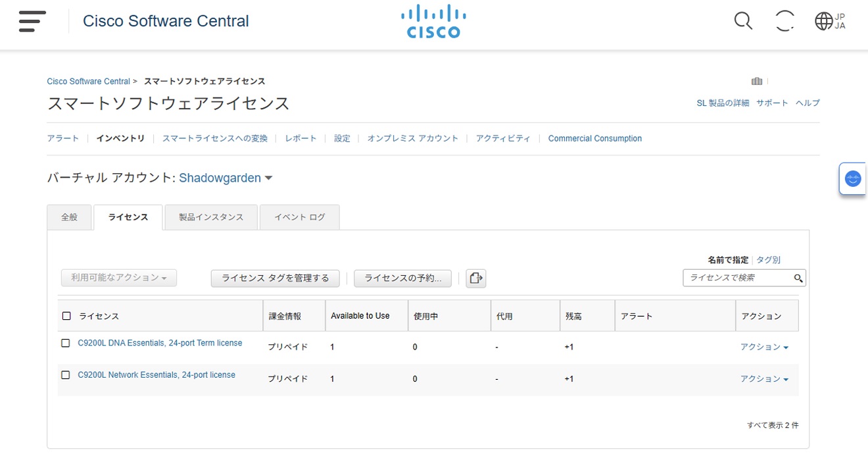
Task: Click すべて表示 2 件 count text
Action: [x=773, y=425]
